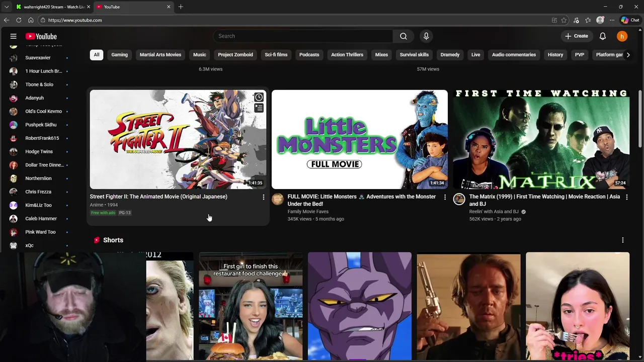Open purple cat character Short
The width and height of the screenshot is (644, 362).
(x=360, y=306)
